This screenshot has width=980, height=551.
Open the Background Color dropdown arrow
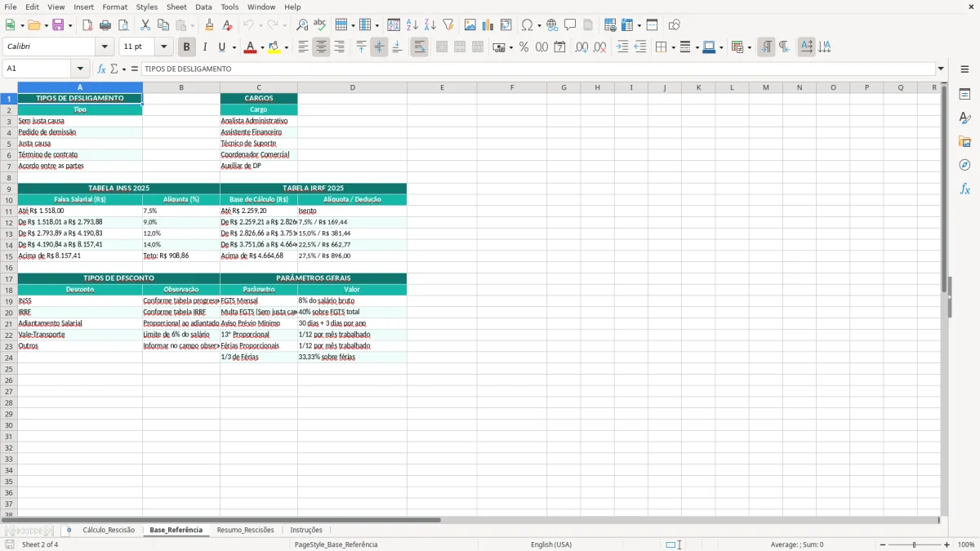point(286,47)
